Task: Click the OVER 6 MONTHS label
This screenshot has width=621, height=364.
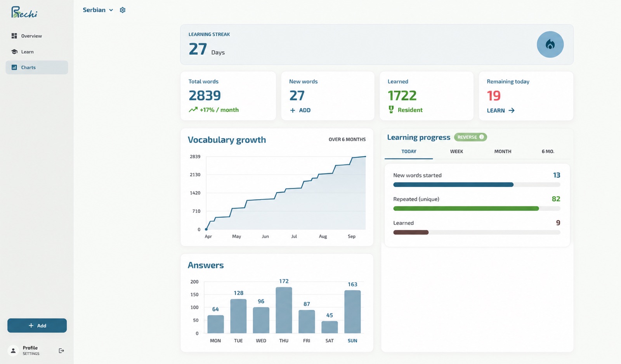Action: pos(347,140)
